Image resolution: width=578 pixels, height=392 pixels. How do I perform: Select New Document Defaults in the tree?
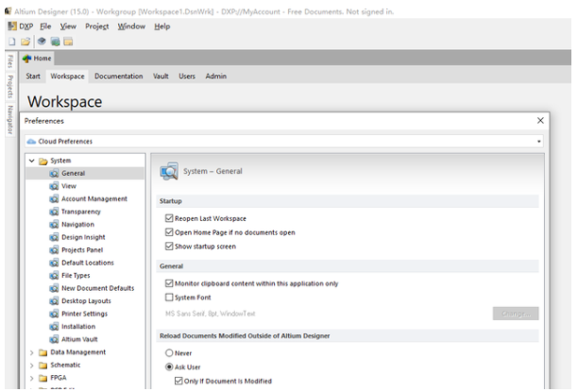pyautogui.click(x=97, y=288)
